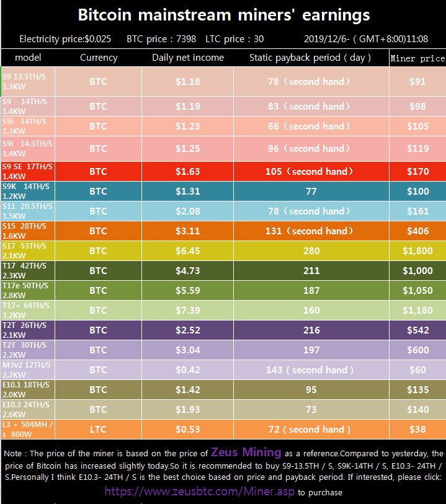
Task: Click the $7.39 daily net income cell
Action: [x=187, y=311]
